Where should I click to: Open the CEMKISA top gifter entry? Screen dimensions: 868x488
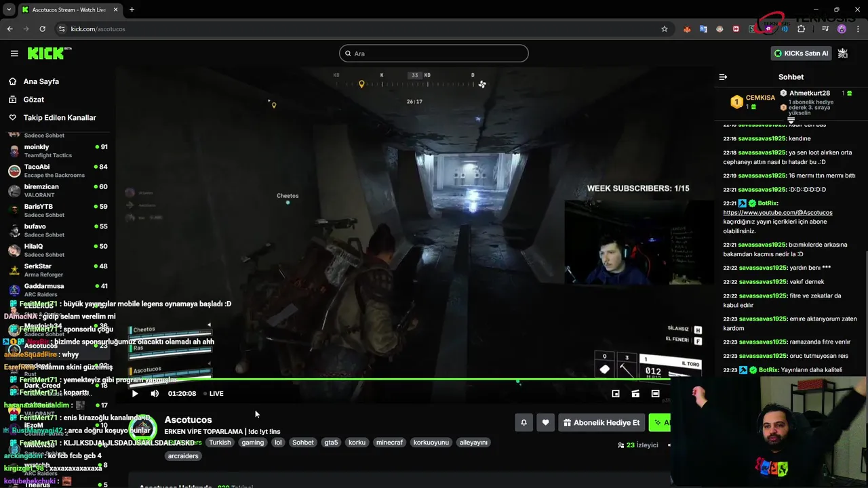[753, 102]
